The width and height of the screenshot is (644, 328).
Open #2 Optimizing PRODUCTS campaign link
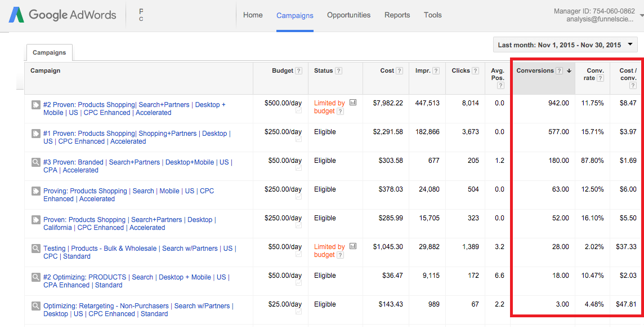coord(136,281)
